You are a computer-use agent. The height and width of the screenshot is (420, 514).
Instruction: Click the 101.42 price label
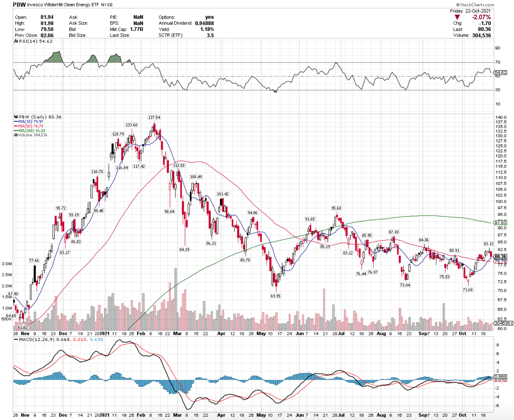pos(223,194)
